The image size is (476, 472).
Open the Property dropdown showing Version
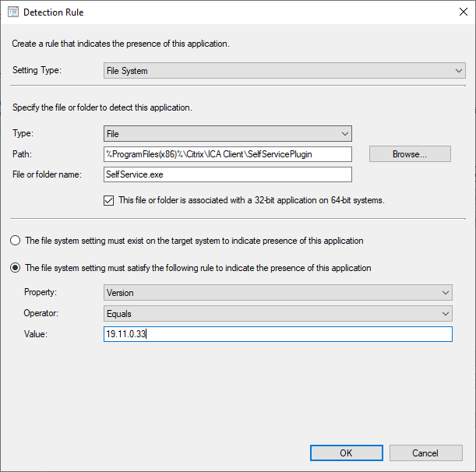278,293
